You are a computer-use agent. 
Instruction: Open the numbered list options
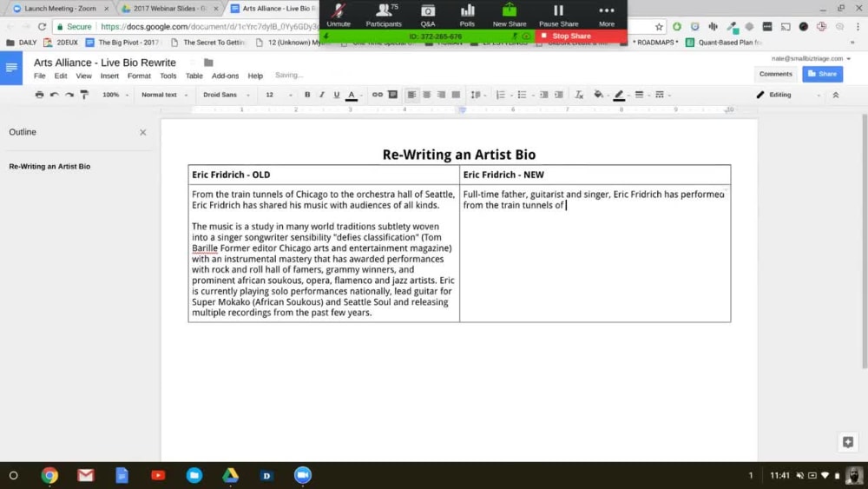click(x=503, y=95)
